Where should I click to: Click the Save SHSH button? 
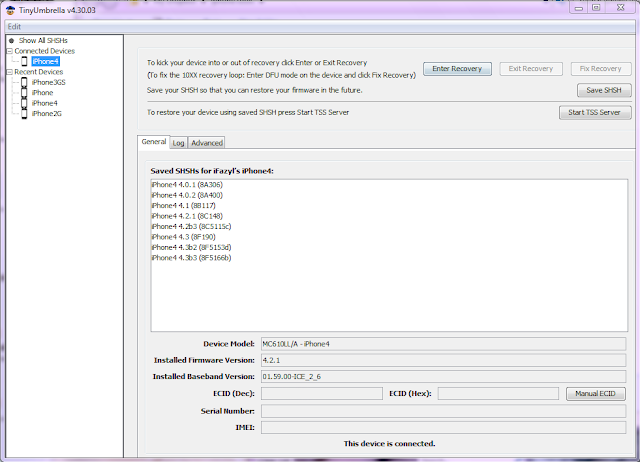[x=604, y=90]
